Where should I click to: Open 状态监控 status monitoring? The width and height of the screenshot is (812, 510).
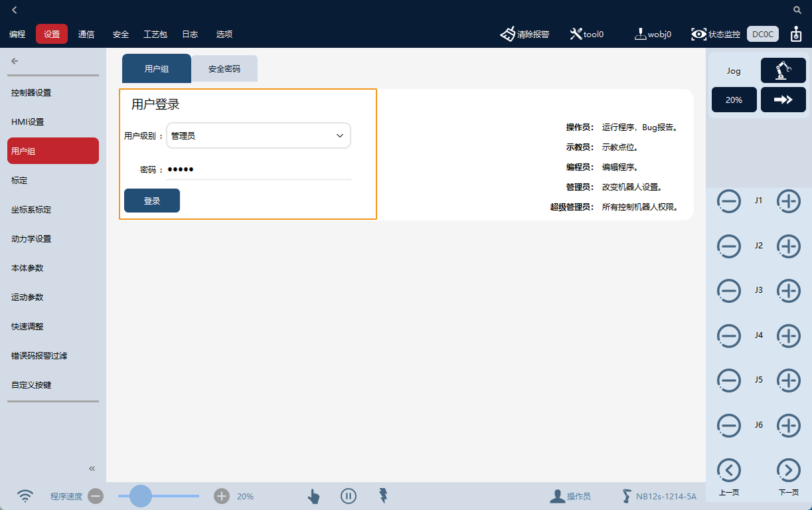click(x=716, y=34)
